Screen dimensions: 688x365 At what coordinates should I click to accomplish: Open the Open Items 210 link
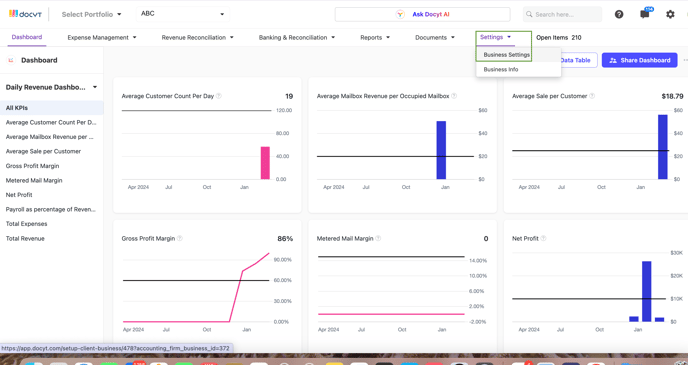(x=559, y=37)
